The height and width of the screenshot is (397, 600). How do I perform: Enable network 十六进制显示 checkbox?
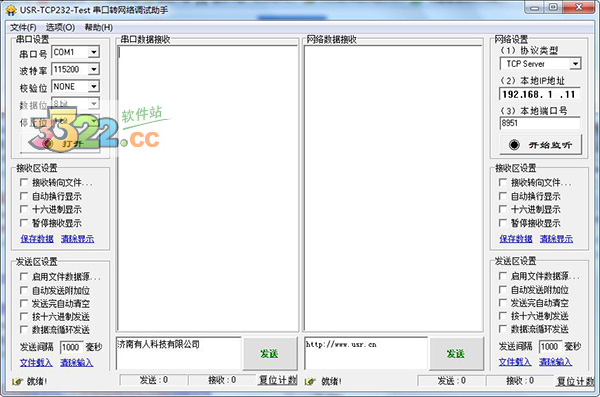click(x=503, y=209)
